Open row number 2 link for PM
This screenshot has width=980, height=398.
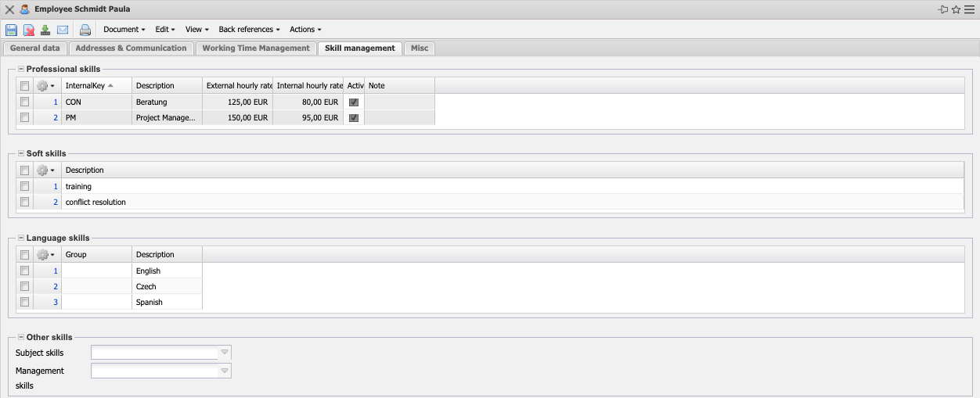pyautogui.click(x=56, y=117)
